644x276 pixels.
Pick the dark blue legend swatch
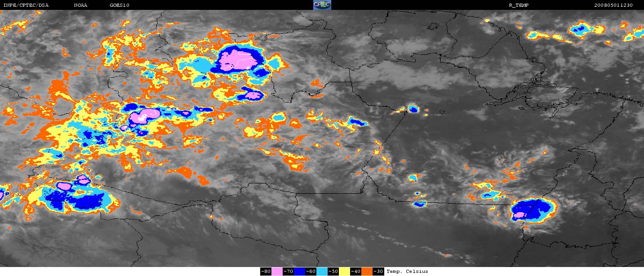point(299,272)
